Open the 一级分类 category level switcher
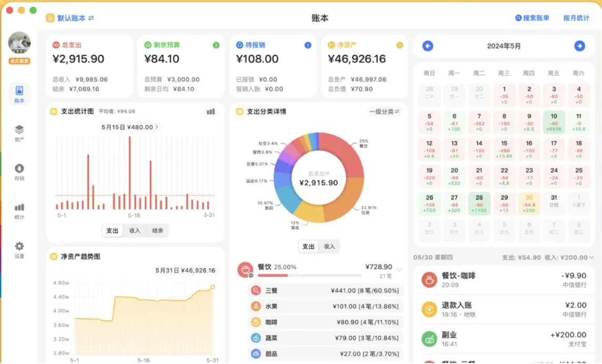The image size is (602, 364). click(x=384, y=112)
